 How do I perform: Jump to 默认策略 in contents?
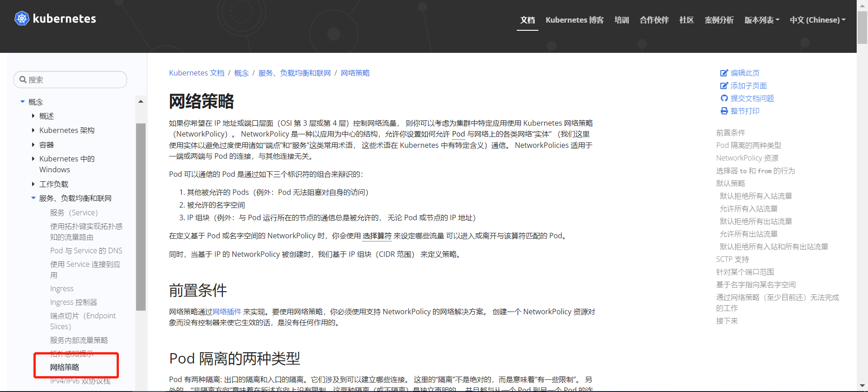[731, 183]
